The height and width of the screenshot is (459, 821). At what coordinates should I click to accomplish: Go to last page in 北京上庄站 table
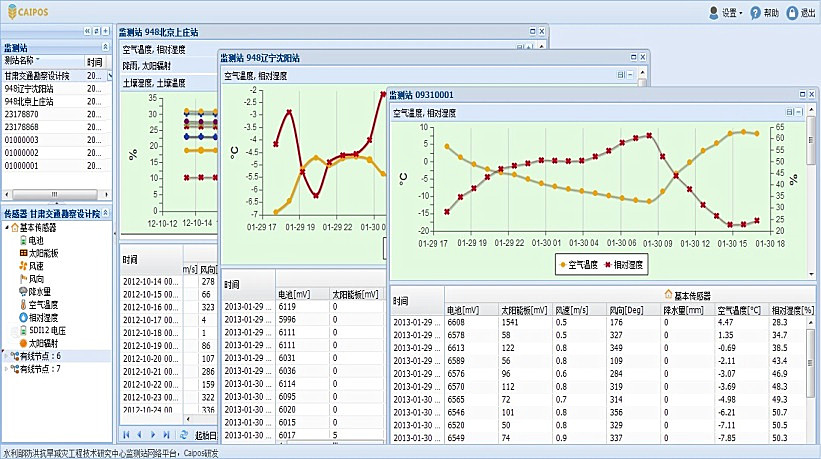pyautogui.click(x=166, y=434)
